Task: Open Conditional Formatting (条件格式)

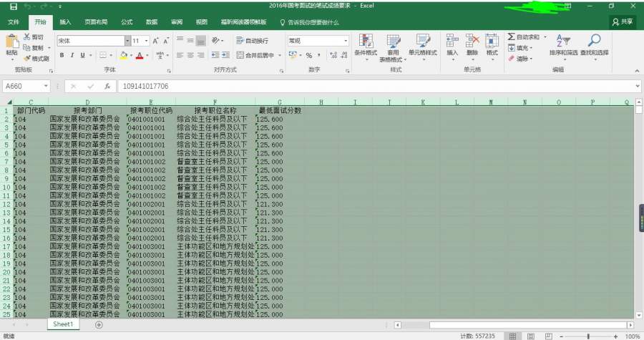Action: click(x=366, y=47)
